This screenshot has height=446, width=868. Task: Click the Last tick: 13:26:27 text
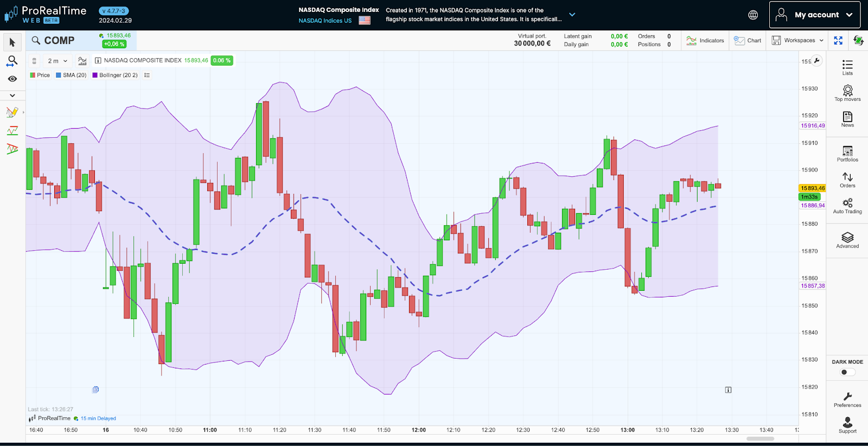click(x=50, y=410)
